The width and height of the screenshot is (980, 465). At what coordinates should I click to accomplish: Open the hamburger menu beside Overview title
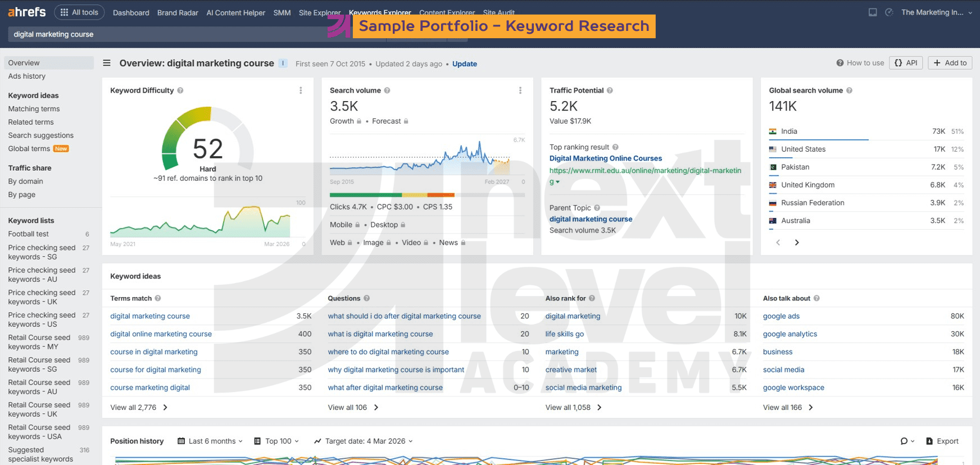[x=107, y=63]
